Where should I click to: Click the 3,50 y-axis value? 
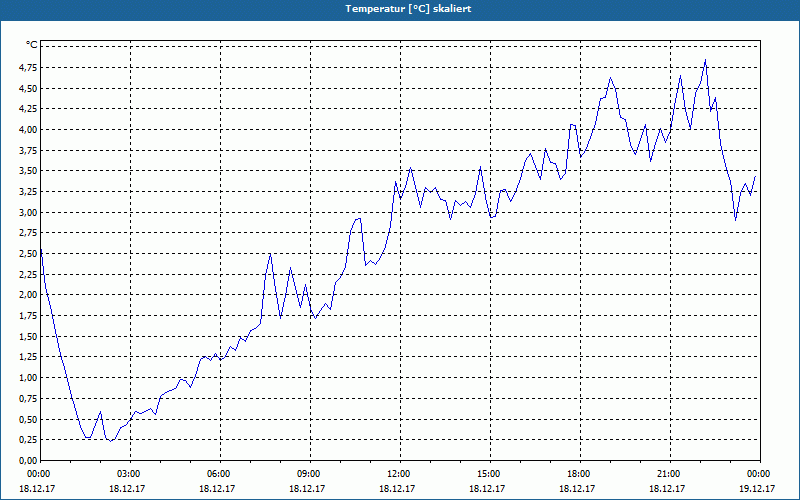click(x=29, y=171)
